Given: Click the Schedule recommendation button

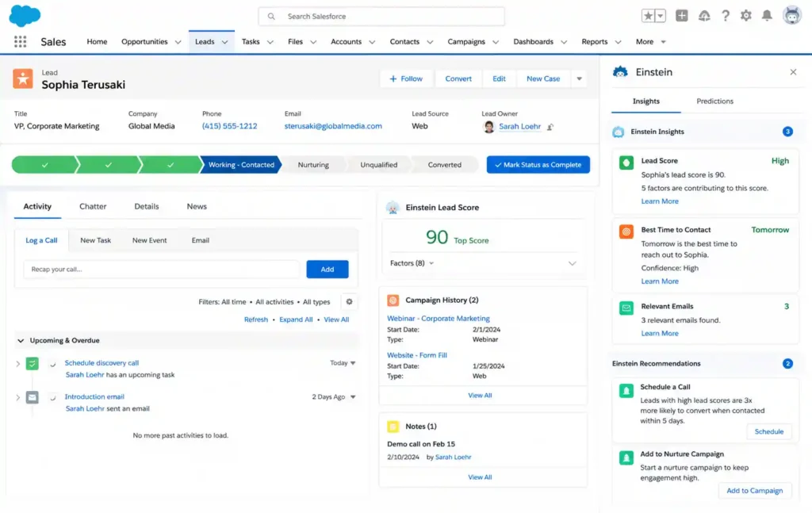Looking at the screenshot, I should [769, 431].
